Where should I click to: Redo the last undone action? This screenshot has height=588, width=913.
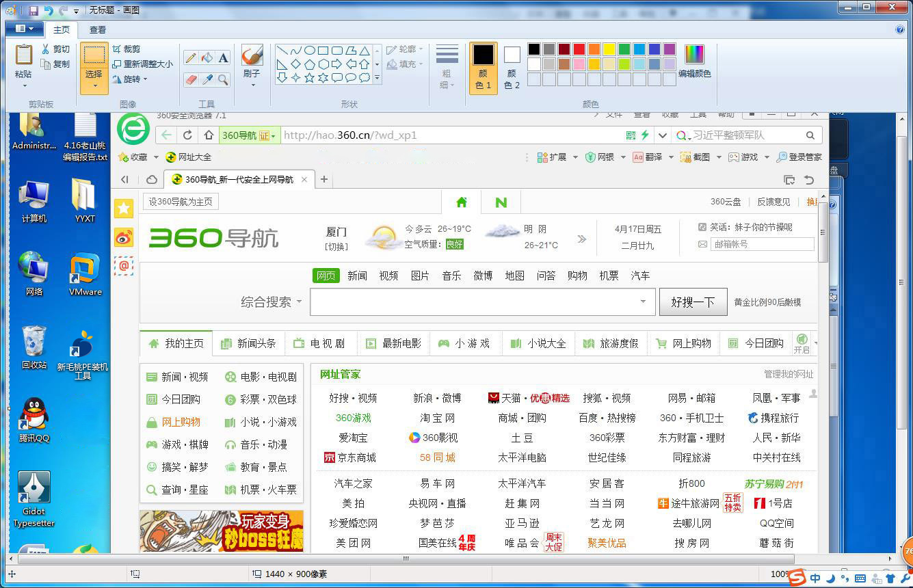(x=64, y=10)
